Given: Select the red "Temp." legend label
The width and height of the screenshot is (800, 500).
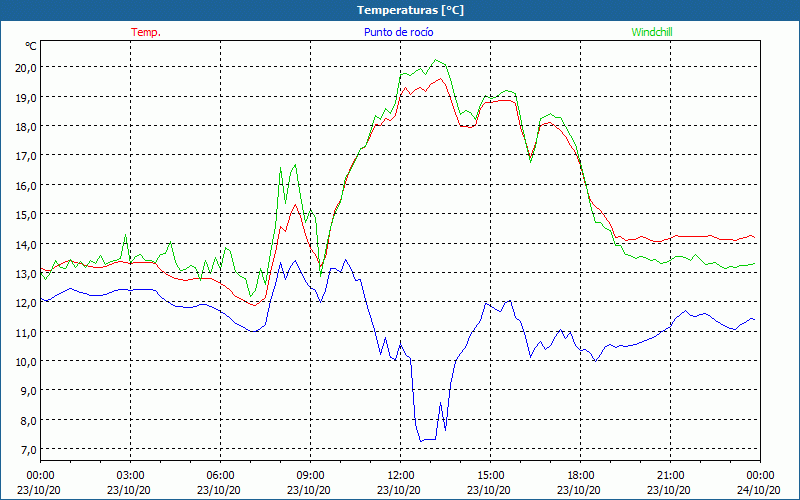Looking at the screenshot, I should [146, 32].
